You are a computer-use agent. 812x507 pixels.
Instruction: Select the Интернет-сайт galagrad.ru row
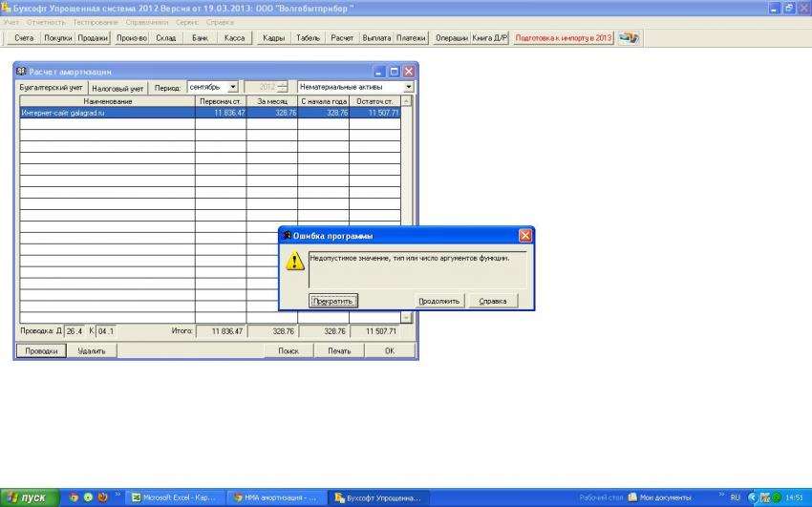(x=107, y=113)
